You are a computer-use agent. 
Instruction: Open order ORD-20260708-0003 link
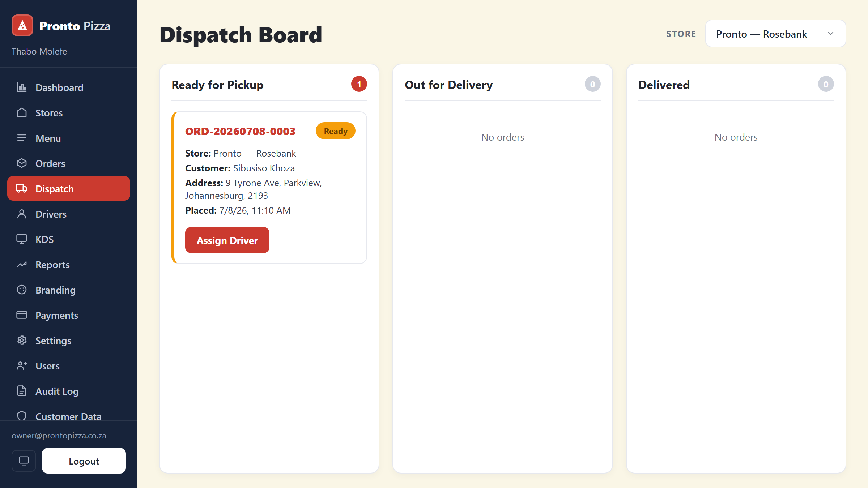click(x=240, y=131)
